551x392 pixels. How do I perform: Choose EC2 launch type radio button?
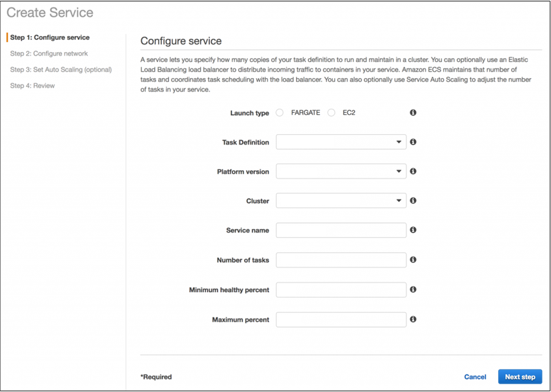(x=332, y=113)
